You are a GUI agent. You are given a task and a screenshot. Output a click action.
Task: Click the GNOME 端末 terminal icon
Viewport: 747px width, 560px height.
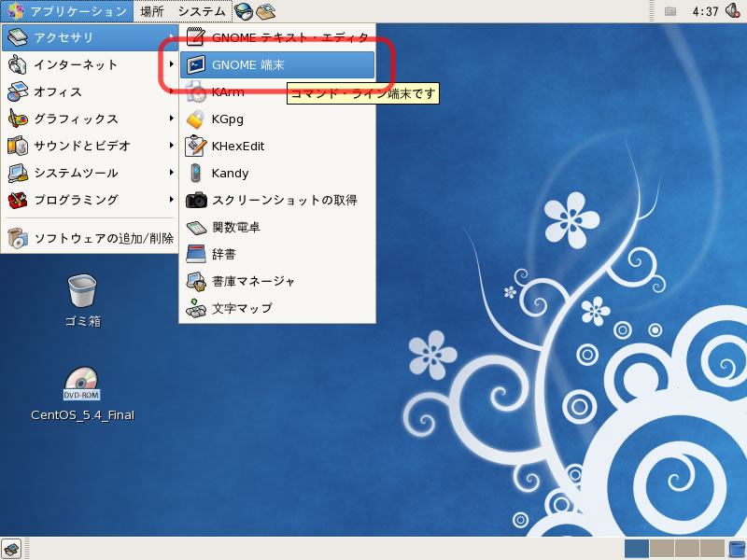(196, 64)
